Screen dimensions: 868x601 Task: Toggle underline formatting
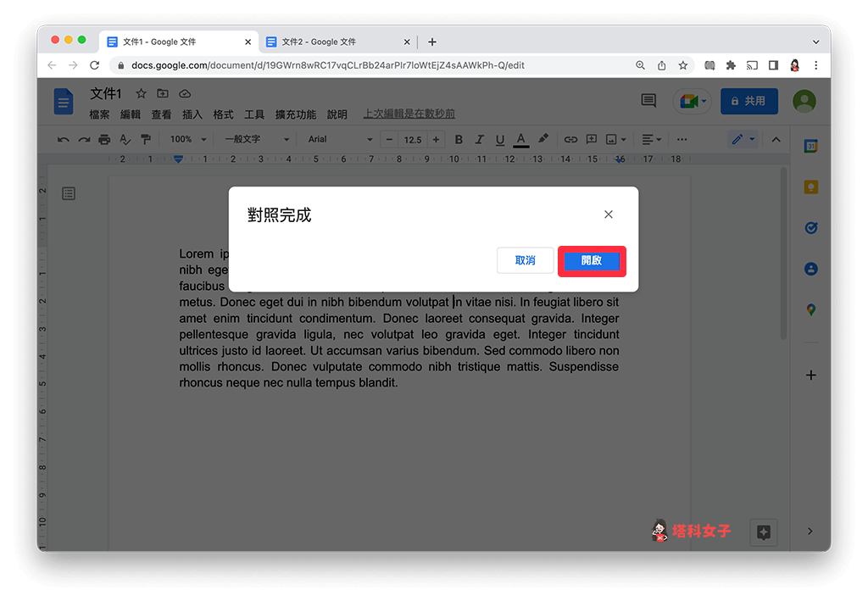click(499, 140)
